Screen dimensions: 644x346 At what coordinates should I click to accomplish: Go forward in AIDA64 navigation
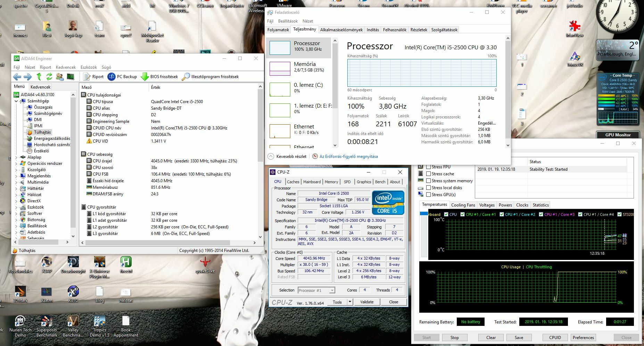point(27,77)
